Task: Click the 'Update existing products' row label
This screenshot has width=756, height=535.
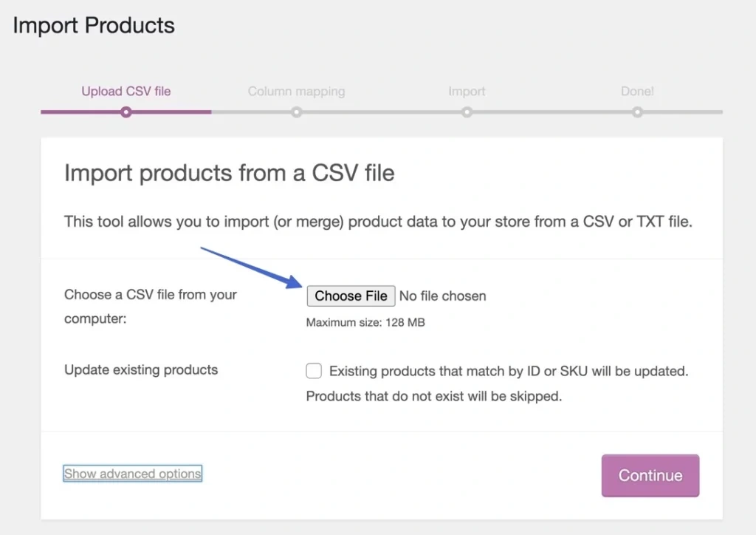Action: 141,369
